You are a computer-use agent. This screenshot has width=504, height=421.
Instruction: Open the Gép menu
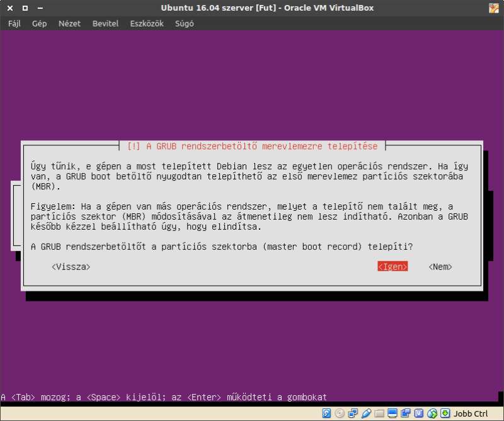(x=39, y=23)
